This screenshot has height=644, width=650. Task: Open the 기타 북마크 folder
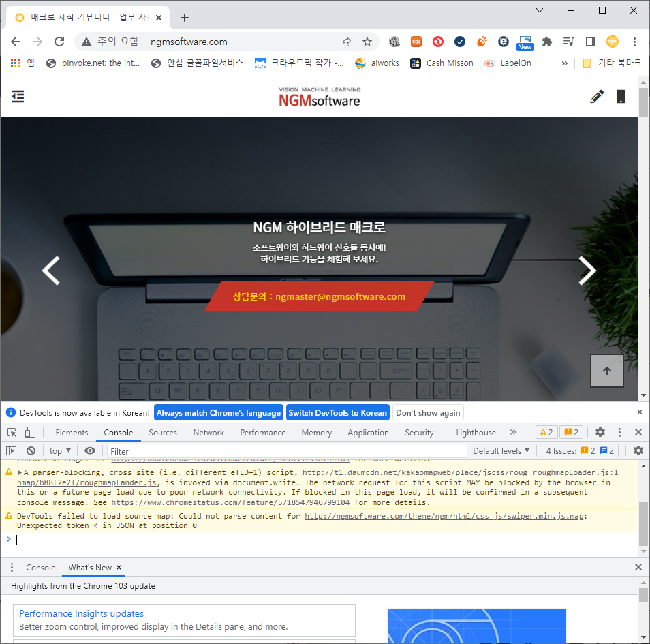click(612, 63)
